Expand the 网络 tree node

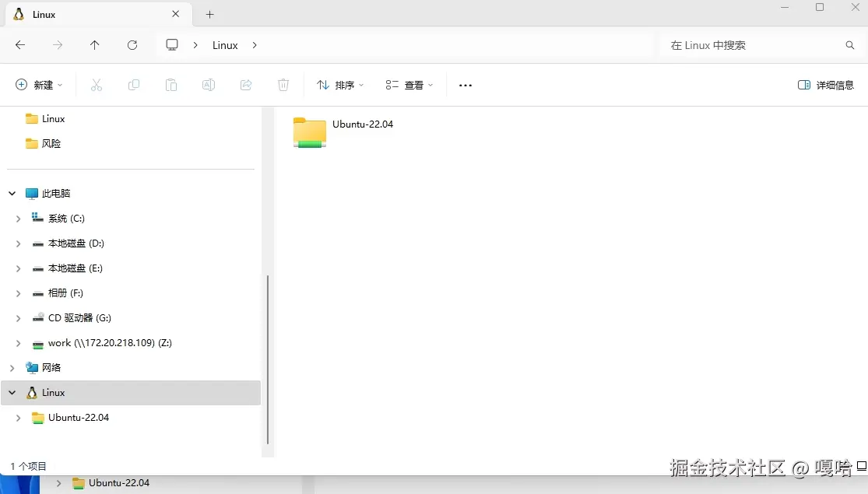(x=12, y=368)
